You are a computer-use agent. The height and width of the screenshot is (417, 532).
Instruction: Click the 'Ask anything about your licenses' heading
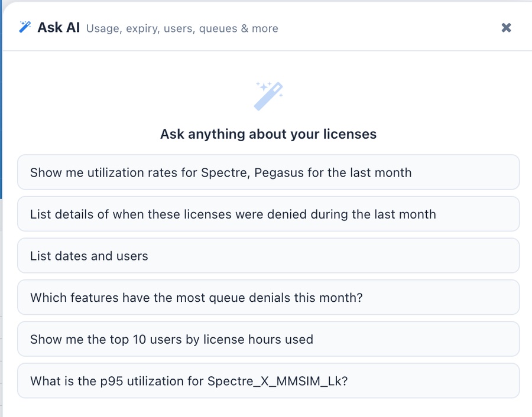[x=268, y=134]
